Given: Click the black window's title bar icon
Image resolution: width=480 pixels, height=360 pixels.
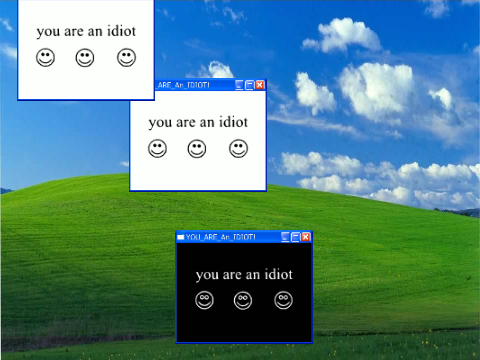Looking at the screenshot, I should click(181, 237).
